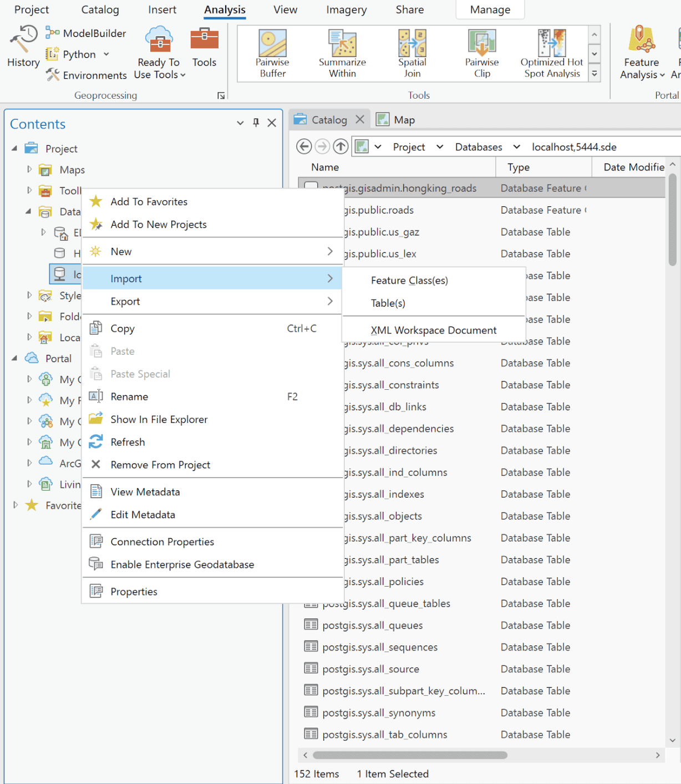This screenshot has height=784, width=681.
Task: Select the Pairwise Buffer tool
Action: click(272, 53)
